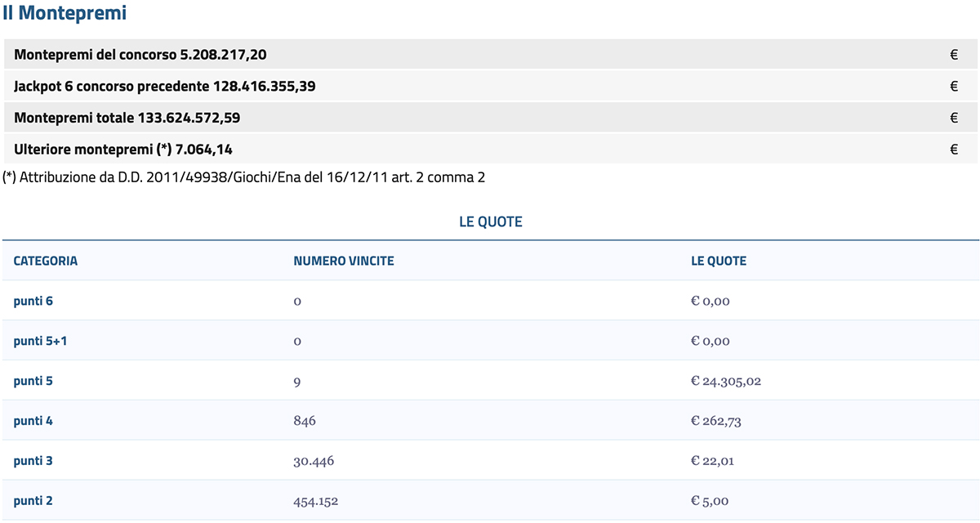Screen dimensions: 980x523
Task: Select the punti 6 category
Action: [33, 301]
